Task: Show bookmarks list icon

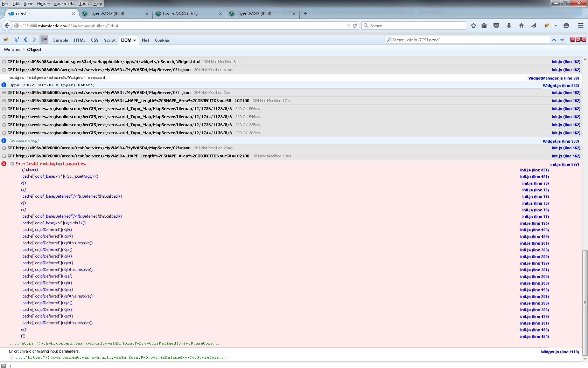Action: 484,26
